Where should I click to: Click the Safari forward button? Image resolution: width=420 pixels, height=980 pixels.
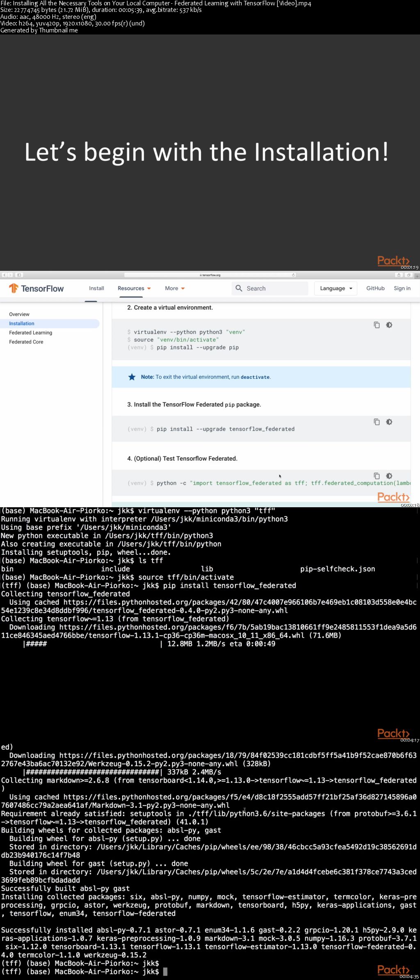coord(10,275)
